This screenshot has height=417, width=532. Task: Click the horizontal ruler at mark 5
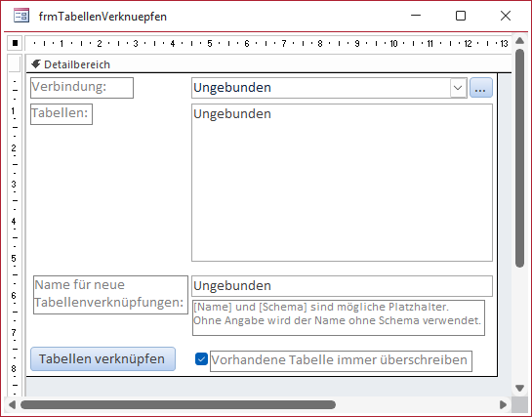click(x=209, y=43)
